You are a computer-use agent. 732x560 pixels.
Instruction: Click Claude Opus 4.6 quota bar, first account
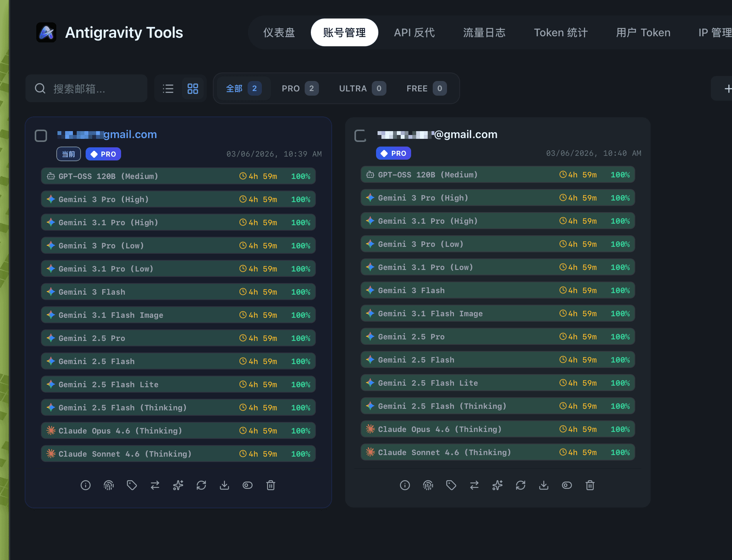[178, 431]
